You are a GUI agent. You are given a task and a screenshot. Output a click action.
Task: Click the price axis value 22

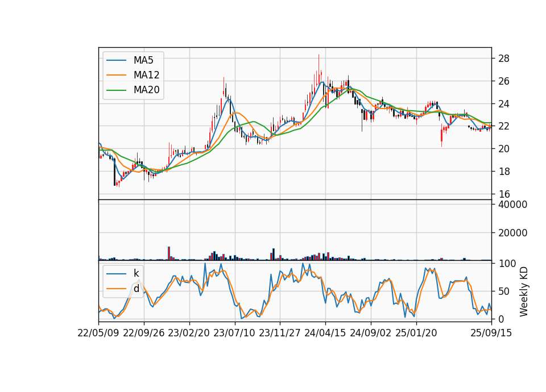pos(504,126)
